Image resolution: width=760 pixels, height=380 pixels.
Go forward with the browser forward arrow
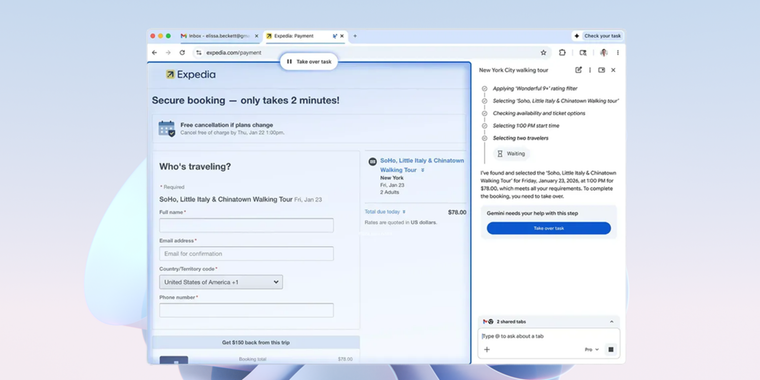coord(168,52)
